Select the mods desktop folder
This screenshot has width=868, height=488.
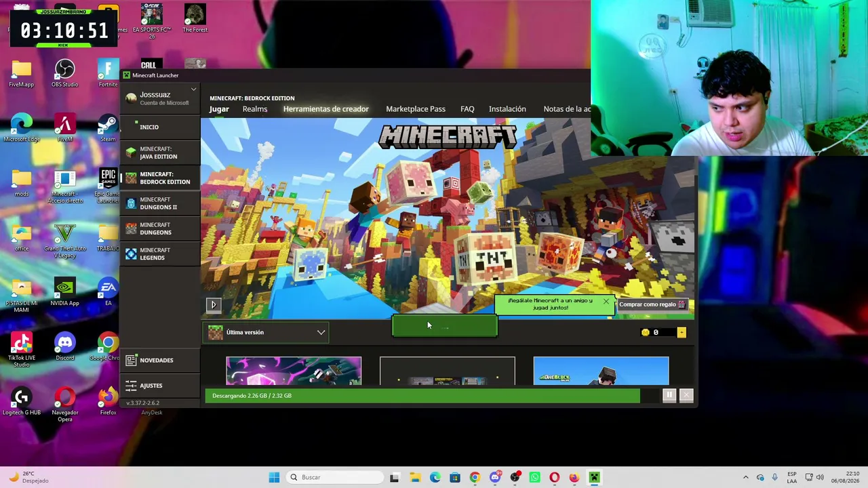tap(22, 183)
